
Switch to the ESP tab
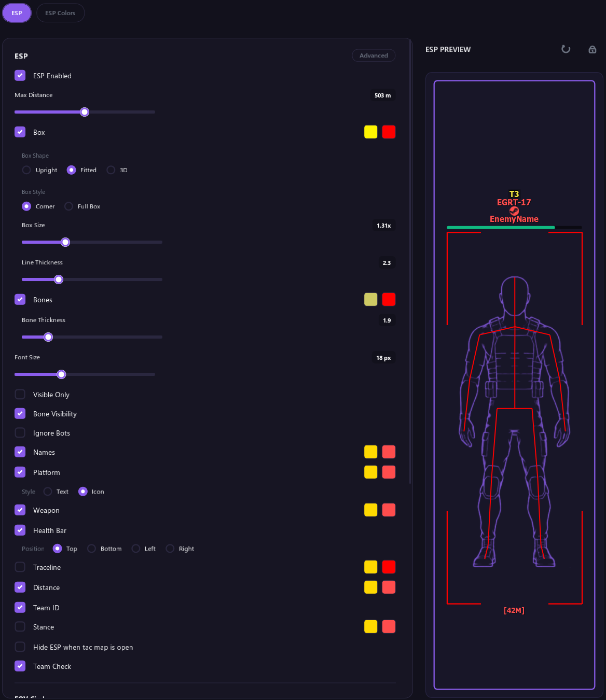17,13
